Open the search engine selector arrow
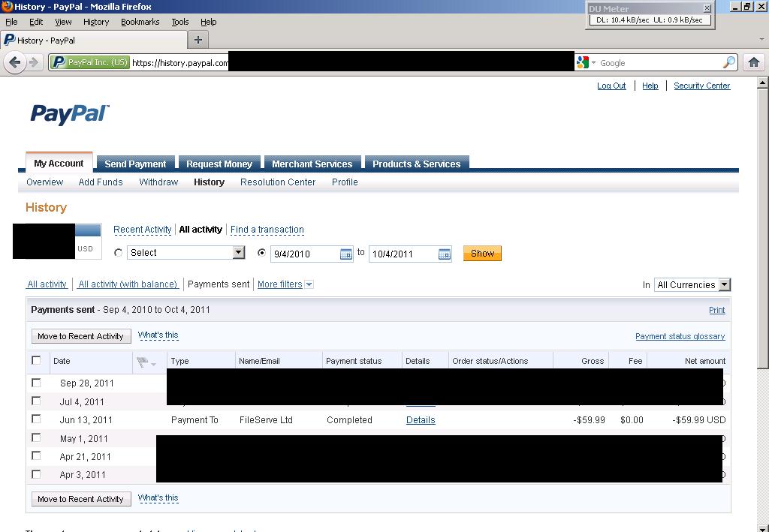The width and height of the screenshot is (769, 532). [593, 63]
